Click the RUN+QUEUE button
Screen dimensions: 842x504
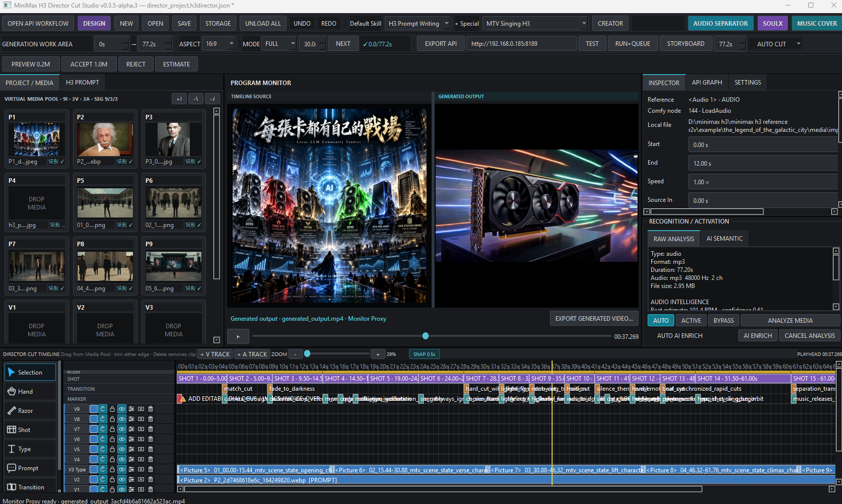(633, 44)
